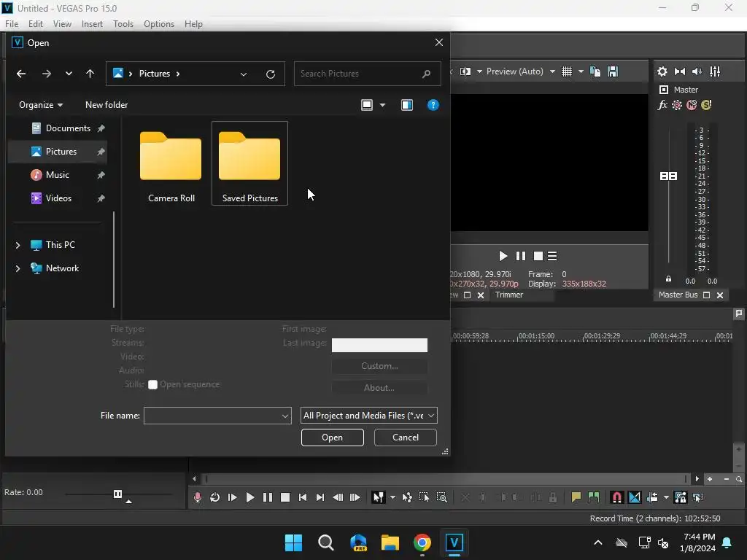Open Edit menu
Viewport: 747px width, 560px height.
pos(35,24)
